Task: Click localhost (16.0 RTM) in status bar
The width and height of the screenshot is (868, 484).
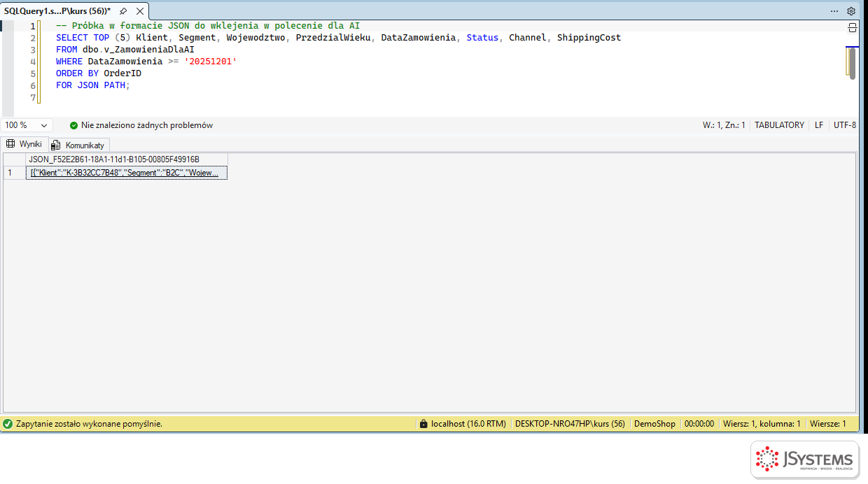Action: [x=468, y=424]
